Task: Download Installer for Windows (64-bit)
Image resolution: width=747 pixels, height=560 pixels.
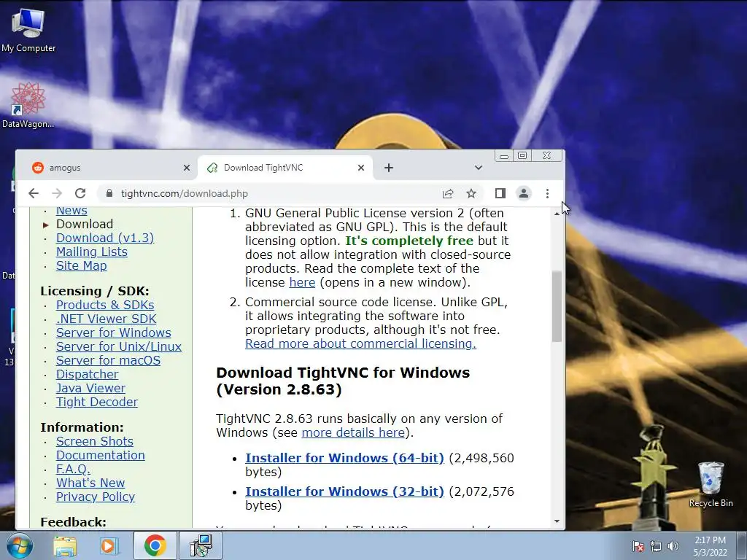Action: [x=344, y=458]
